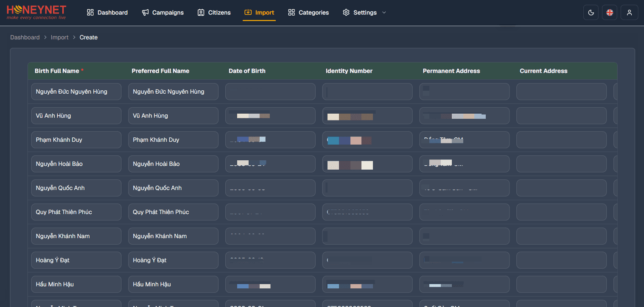Focus Identity Number field for Nguyễn Quốc Anh
The width and height of the screenshot is (644, 307).
pyautogui.click(x=367, y=188)
